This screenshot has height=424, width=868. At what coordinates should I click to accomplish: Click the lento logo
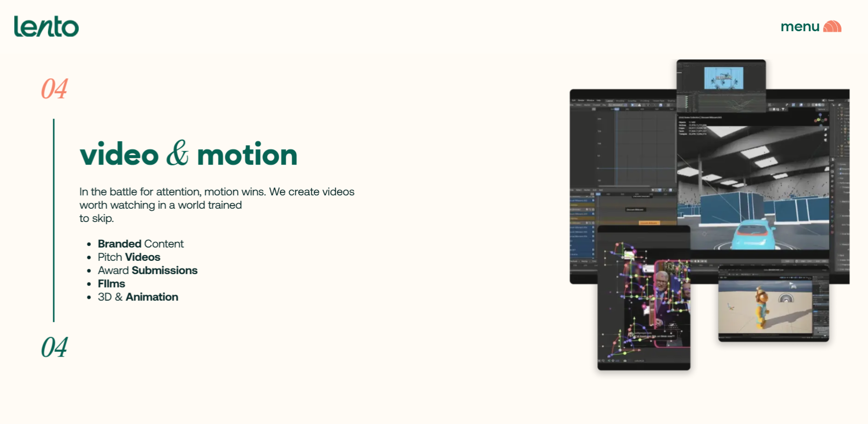(x=46, y=26)
